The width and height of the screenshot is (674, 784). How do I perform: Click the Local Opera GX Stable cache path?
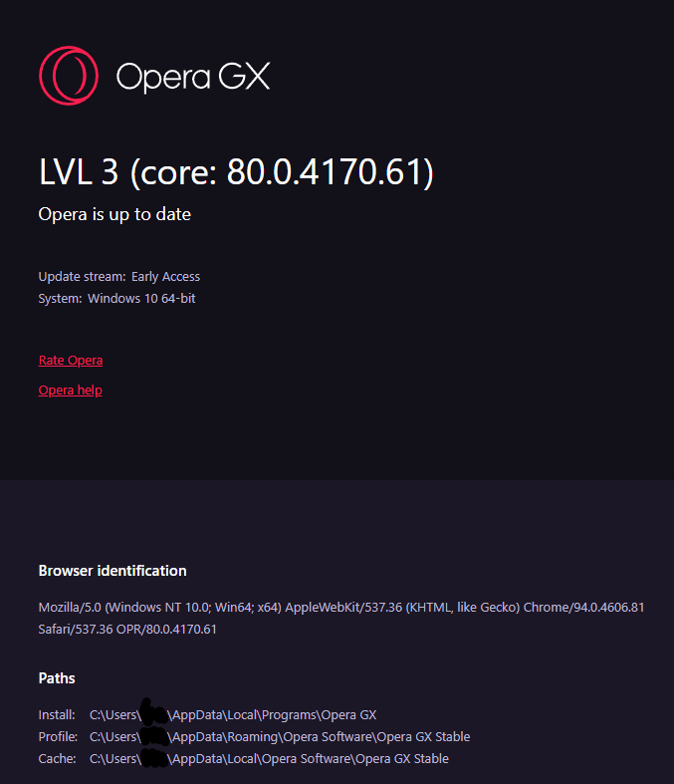[269, 759]
